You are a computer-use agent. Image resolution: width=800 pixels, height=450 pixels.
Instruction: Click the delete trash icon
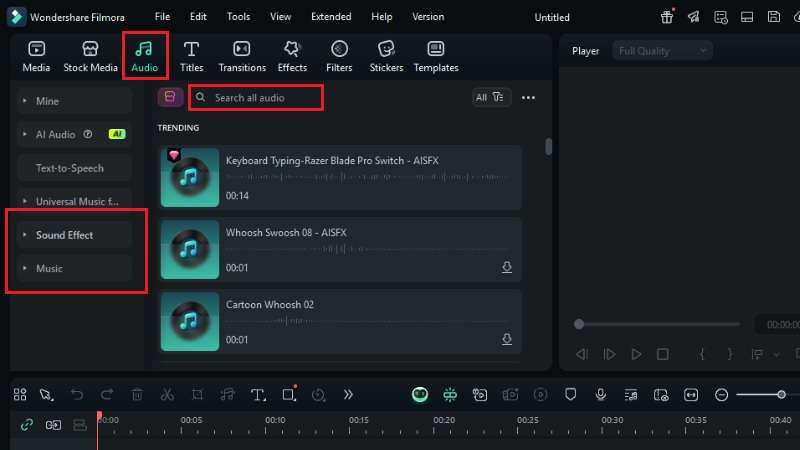pyautogui.click(x=137, y=394)
